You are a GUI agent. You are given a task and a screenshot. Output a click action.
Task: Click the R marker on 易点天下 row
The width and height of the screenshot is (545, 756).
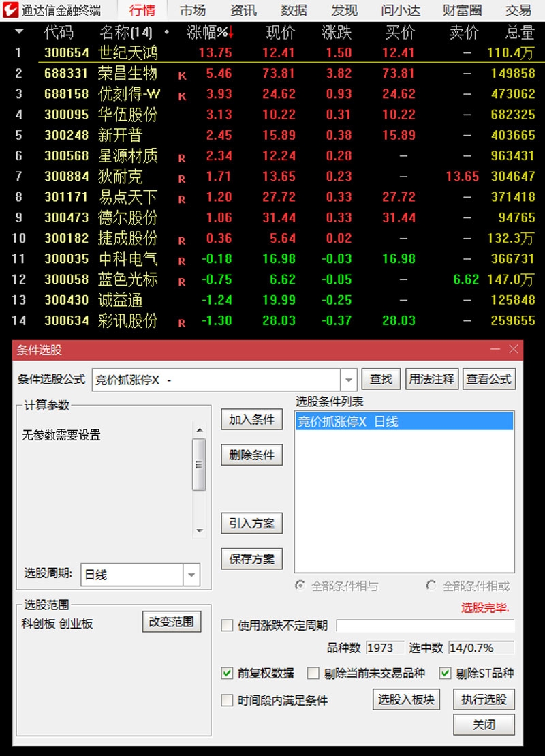click(182, 200)
